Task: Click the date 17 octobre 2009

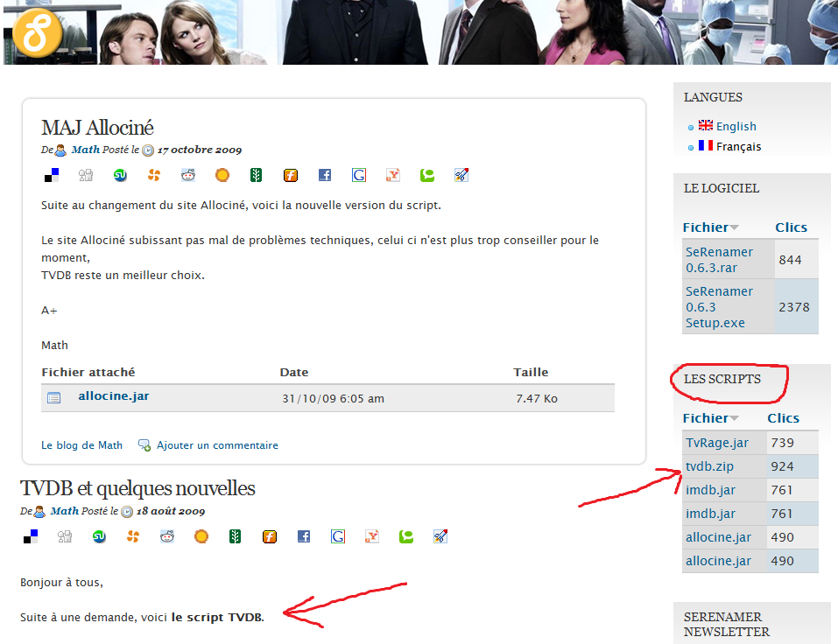Action: click(200, 150)
